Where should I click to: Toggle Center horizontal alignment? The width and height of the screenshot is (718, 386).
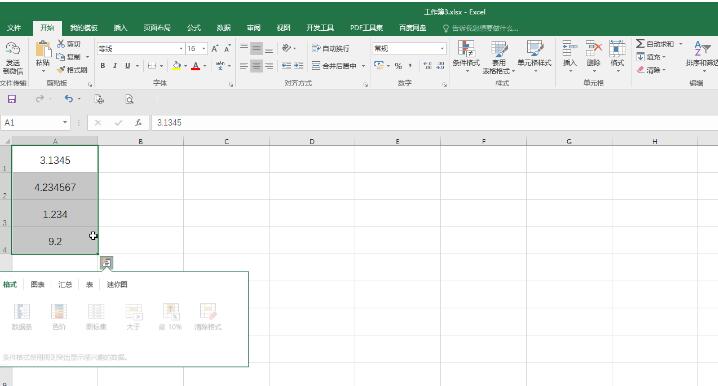256,66
